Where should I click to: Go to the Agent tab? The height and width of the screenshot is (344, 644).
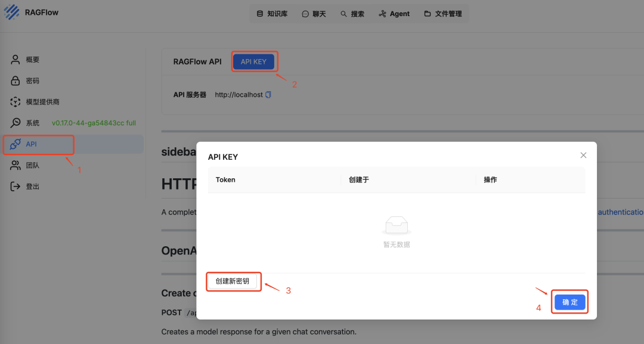pyautogui.click(x=394, y=14)
